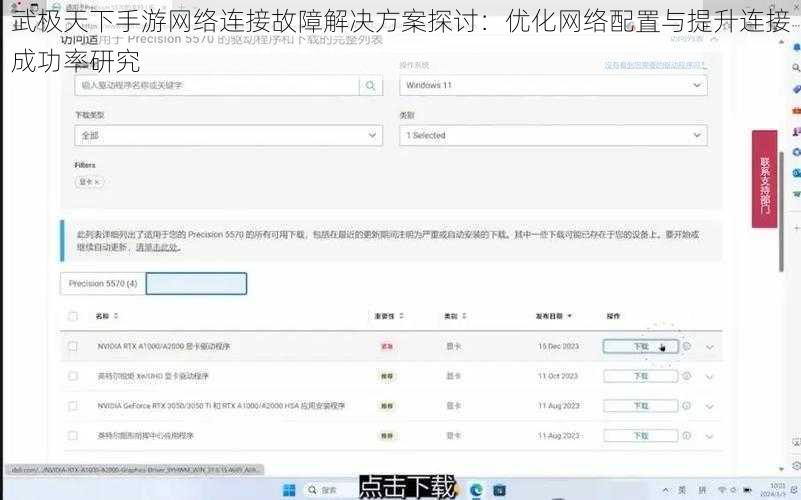Select the Precision 5570 (4) tab
801x500 pixels.
point(103,283)
